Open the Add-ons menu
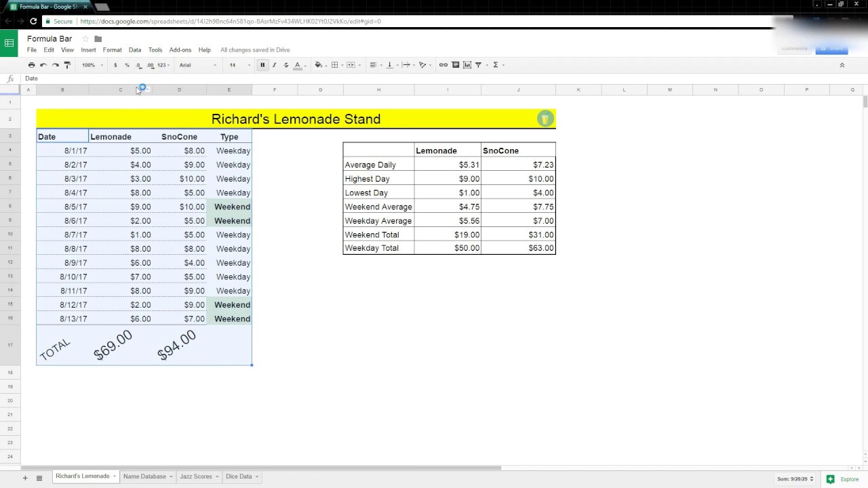 [x=180, y=50]
